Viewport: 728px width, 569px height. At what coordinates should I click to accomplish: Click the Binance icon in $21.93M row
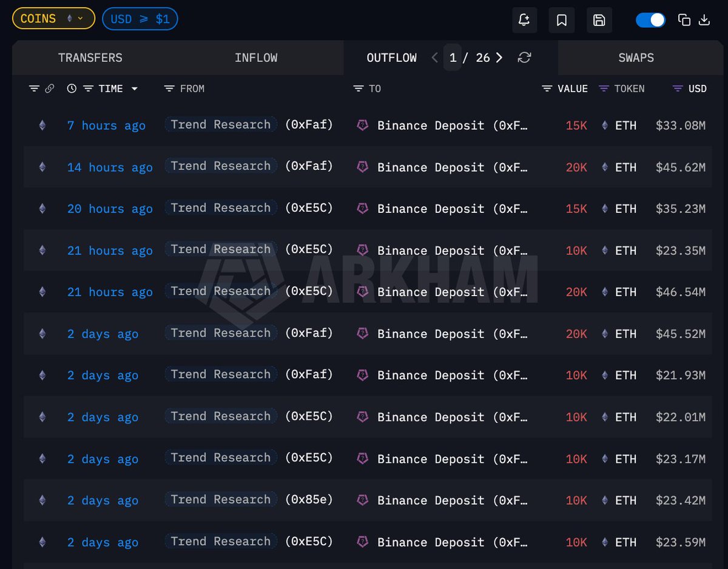coord(363,375)
